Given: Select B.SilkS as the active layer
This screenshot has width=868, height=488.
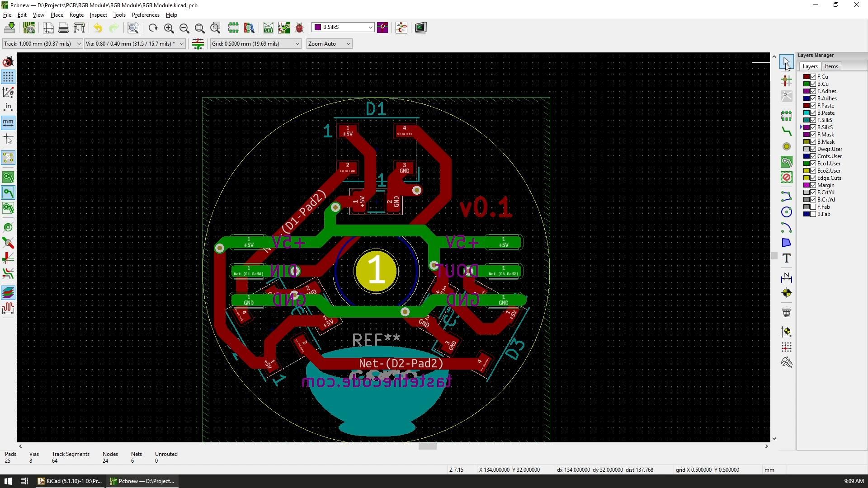Looking at the screenshot, I should pyautogui.click(x=826, y=127).
